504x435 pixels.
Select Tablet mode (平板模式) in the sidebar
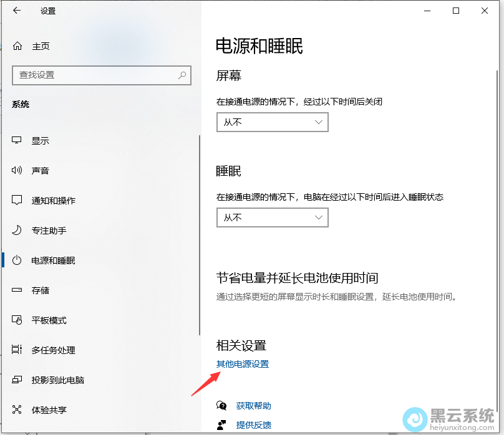click(x=49, y=320)
